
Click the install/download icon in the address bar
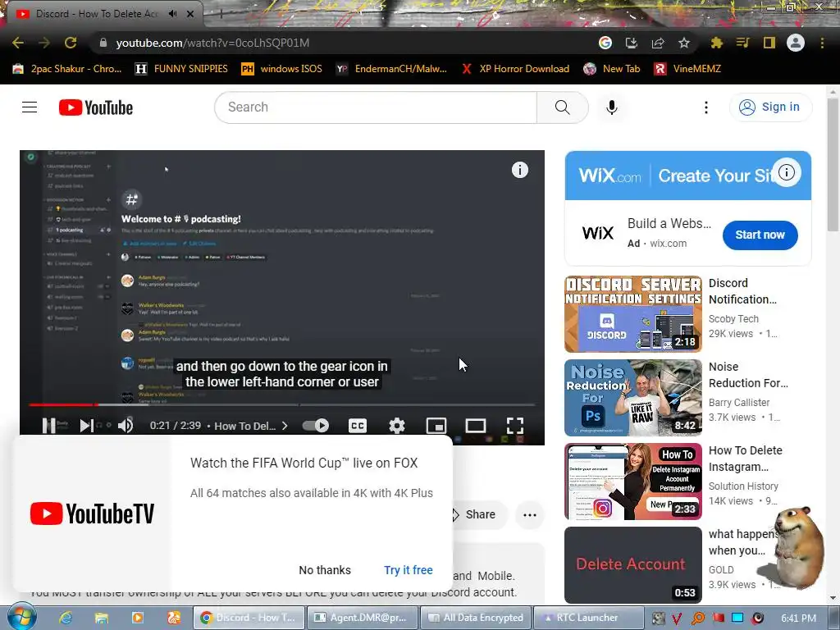tap(632, 43)
